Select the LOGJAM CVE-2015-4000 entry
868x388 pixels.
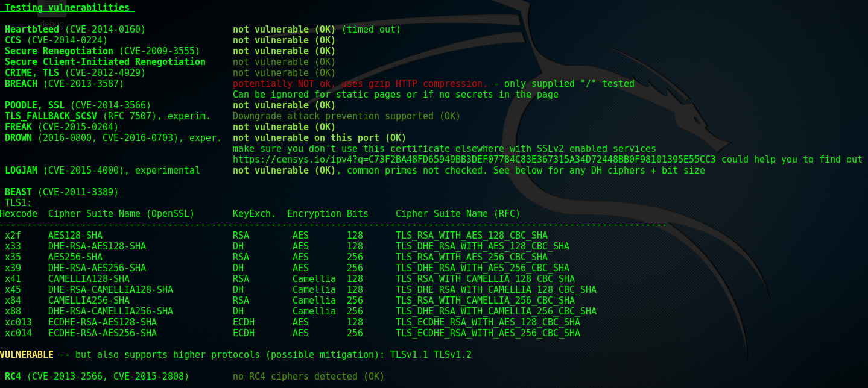(103, 171)
